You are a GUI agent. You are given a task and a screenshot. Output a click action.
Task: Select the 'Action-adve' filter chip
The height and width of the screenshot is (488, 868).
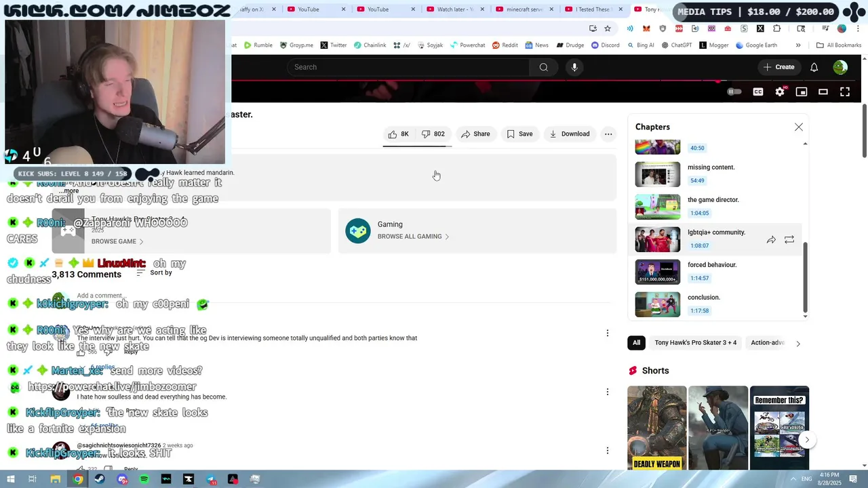point(767,343)
